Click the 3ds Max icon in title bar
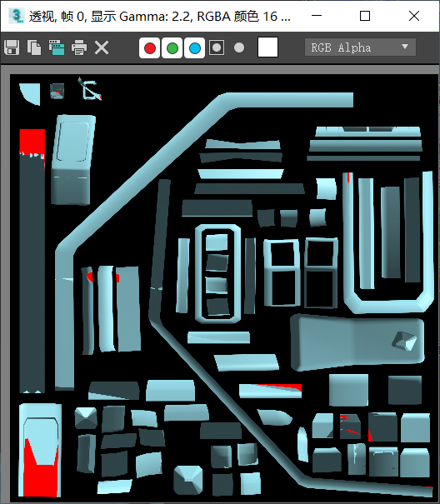440x504 pixels. coord(17,16)
